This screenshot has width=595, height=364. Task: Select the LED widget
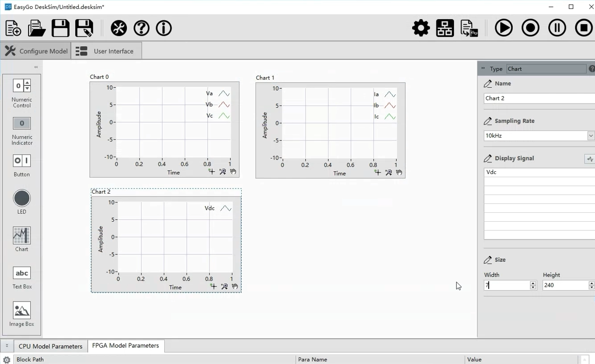pyautogui.click(x=22, y=203)
